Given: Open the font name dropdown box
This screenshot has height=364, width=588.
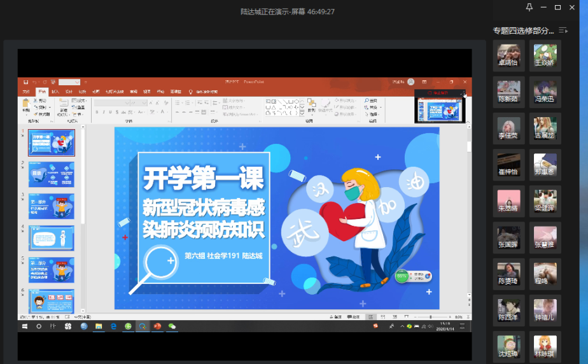Looking at the screenshot, I should point(111,102).
